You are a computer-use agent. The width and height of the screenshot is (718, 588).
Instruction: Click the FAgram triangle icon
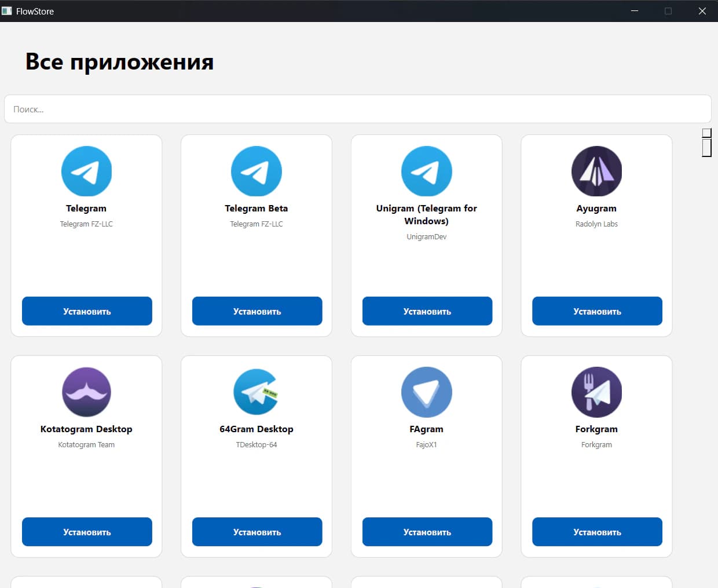coord(427,392)
